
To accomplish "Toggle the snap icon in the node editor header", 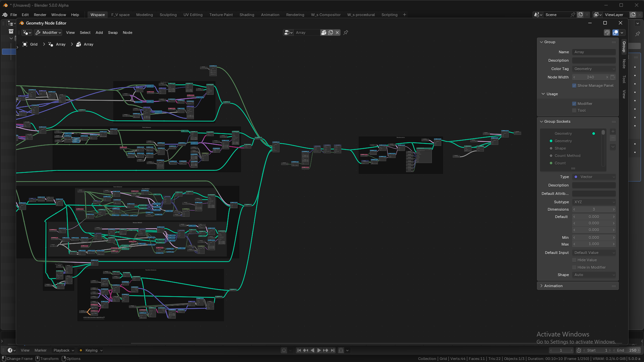I will tap(607, 33).
